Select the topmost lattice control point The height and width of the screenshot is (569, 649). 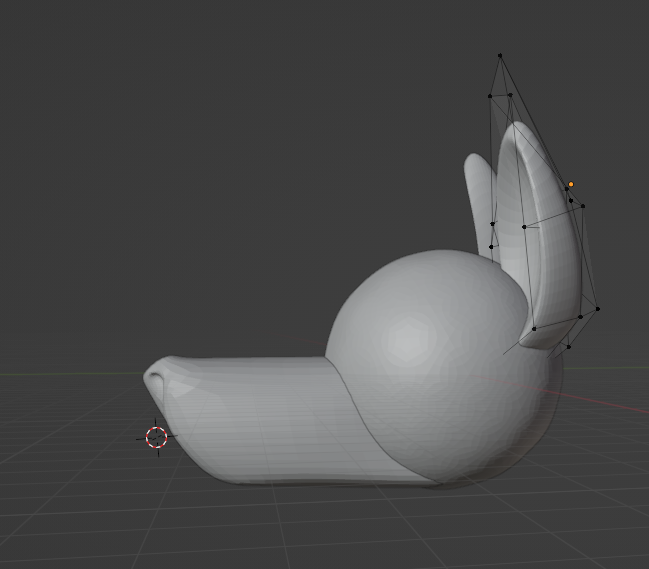[x=500, y=55]
